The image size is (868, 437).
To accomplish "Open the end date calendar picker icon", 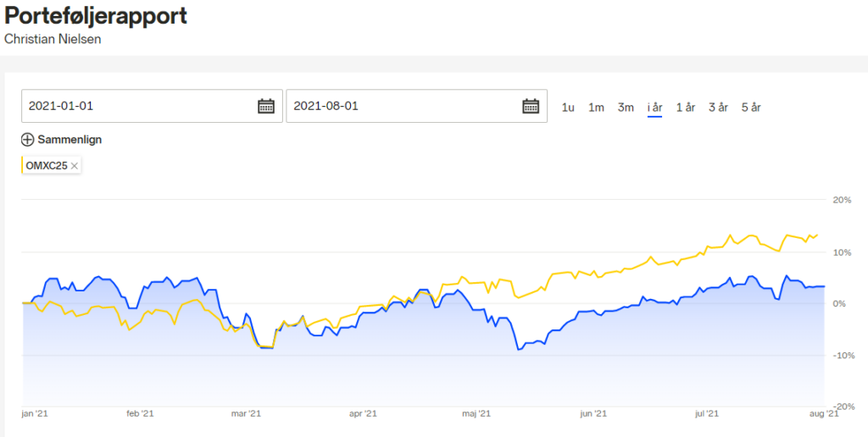I will tap(531, 106).
